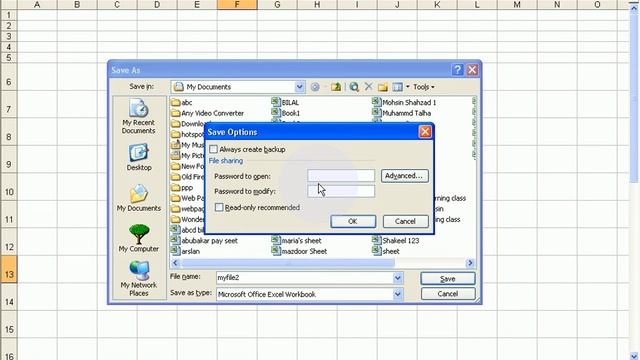Screen dimensions: 640x360
Task: Open Advanced encryption options
Action: point(404,176)
